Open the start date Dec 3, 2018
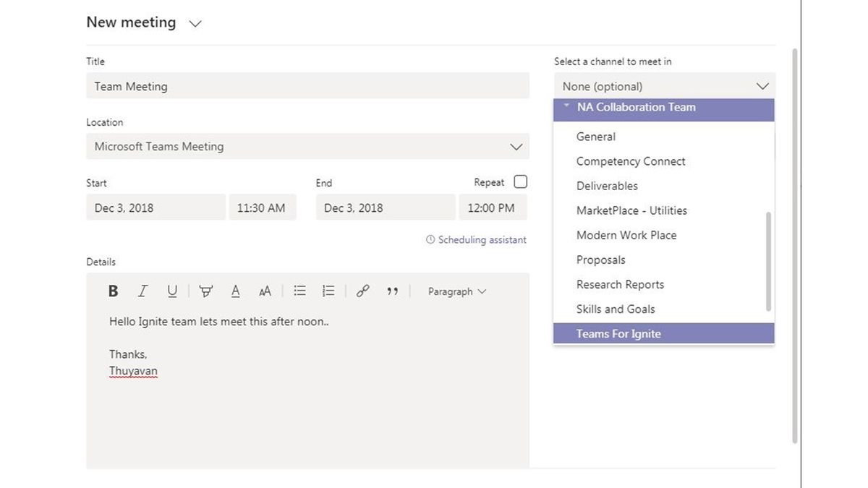This screenshot has height=488, width=868. (x=156, y=207)
